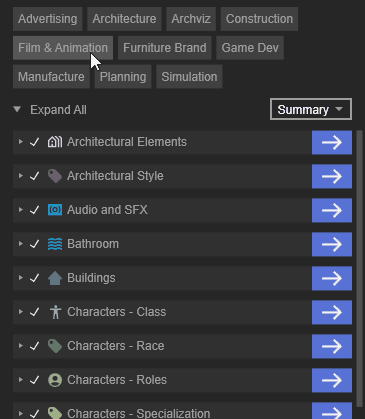This screenshot has width=365, height=419.
Task: Select the Planning tag
Action: click(x=123, y=77)
